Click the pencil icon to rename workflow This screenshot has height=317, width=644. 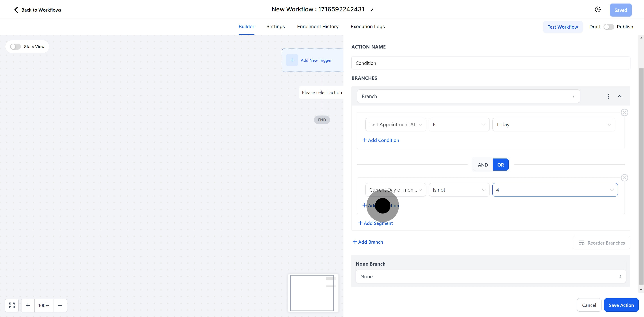point(373,9)
